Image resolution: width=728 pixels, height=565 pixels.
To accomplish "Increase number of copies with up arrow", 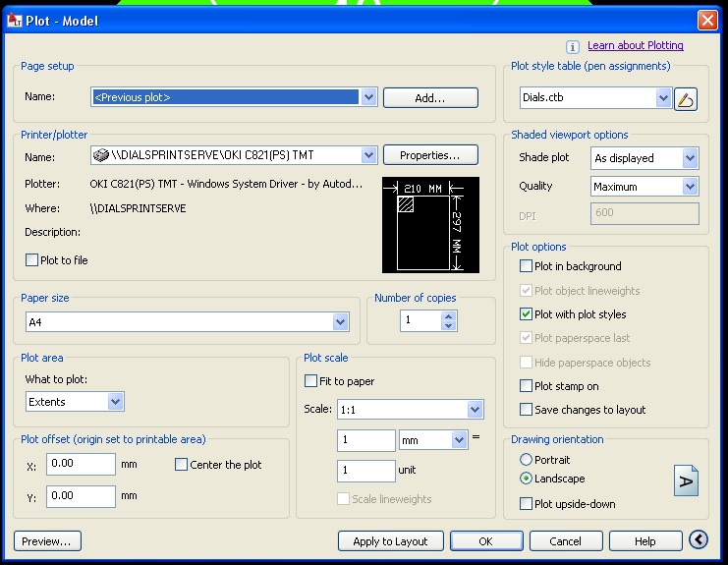I will (x=449, y=315).
